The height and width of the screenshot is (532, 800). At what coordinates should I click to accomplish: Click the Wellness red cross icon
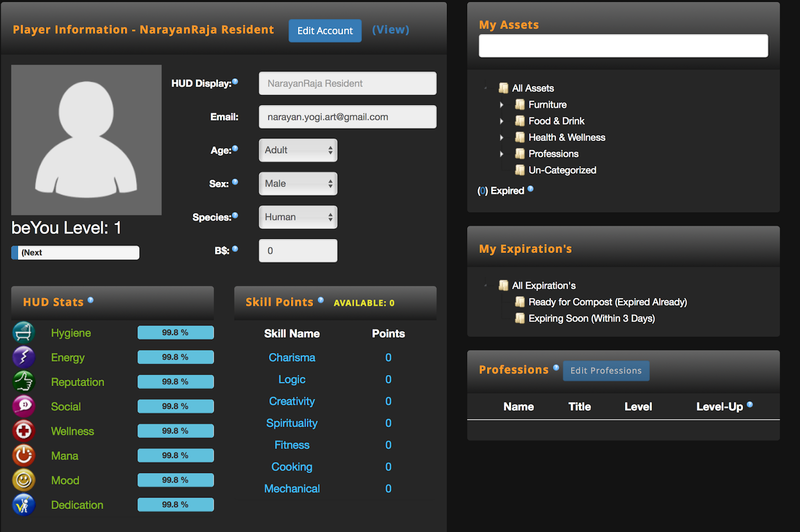click(23, 430)
